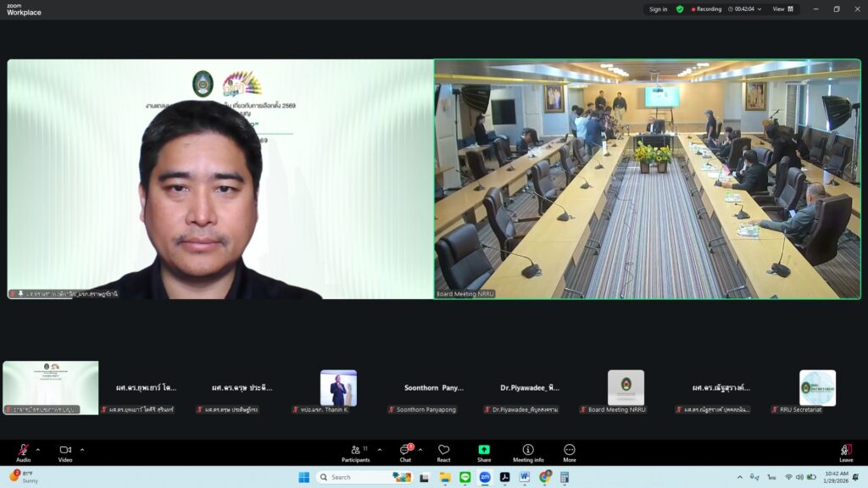Open the View layout menu
Image resolution: width=868 pixels, height=488 pixels.
(784, 9)
